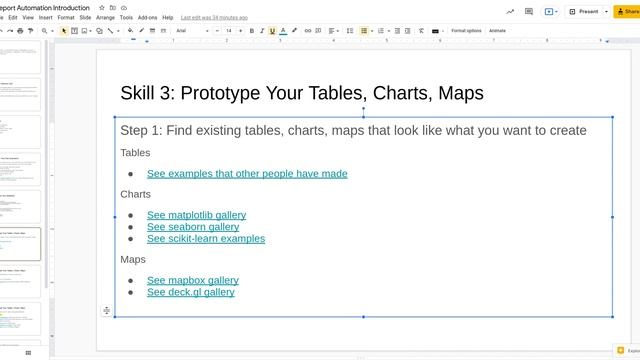Image resolution: width=640 pixels, height=360 pixels.
Task: Click the border color pencil icon
Action: [142, 31]
